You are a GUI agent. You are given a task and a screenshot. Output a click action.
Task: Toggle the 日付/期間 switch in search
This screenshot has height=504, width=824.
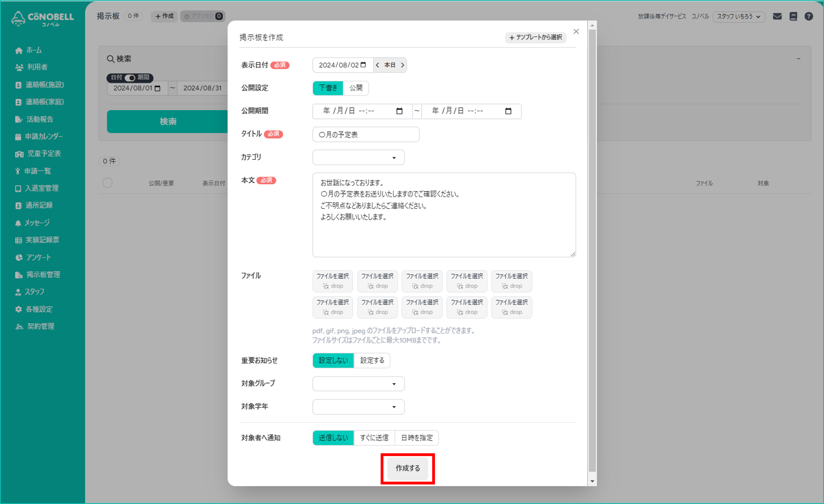click(130, 78)
